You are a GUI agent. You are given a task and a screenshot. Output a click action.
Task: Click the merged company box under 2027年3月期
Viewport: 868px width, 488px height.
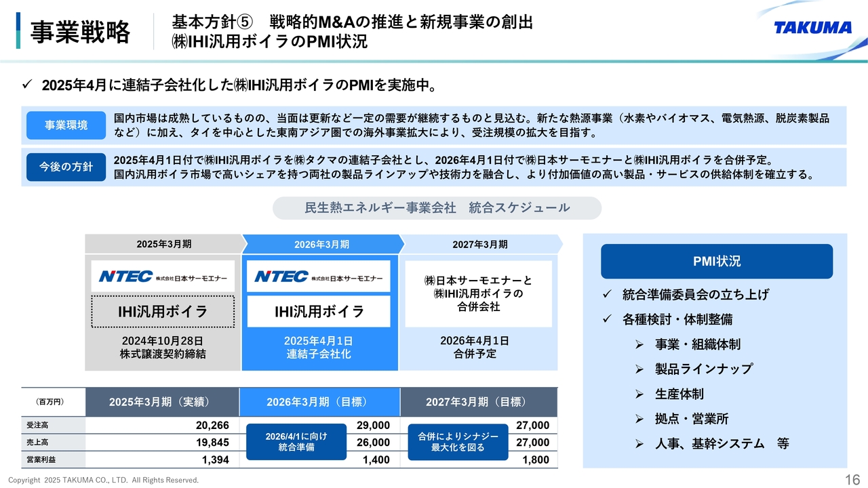(x=478, y=294)
